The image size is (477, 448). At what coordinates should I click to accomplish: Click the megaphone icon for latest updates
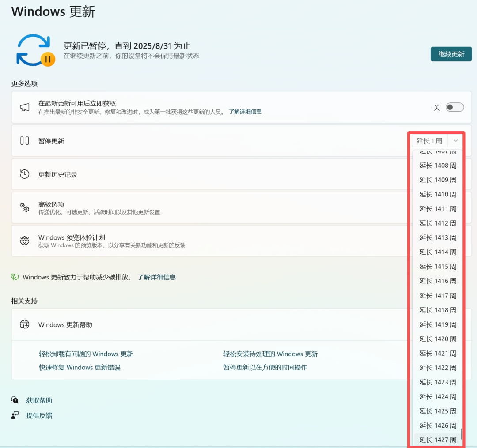[x=25, y=107]
